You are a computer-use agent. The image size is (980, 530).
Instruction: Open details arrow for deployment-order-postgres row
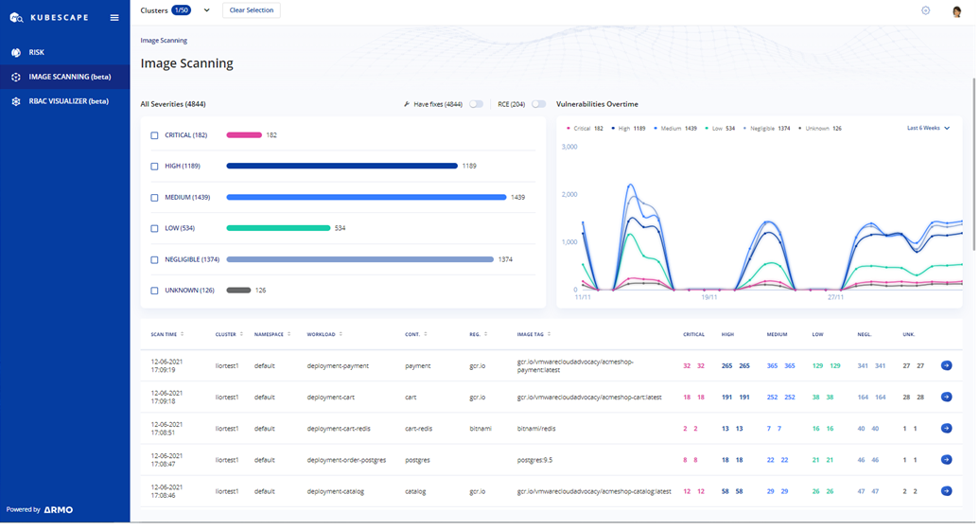coord(946,460)
